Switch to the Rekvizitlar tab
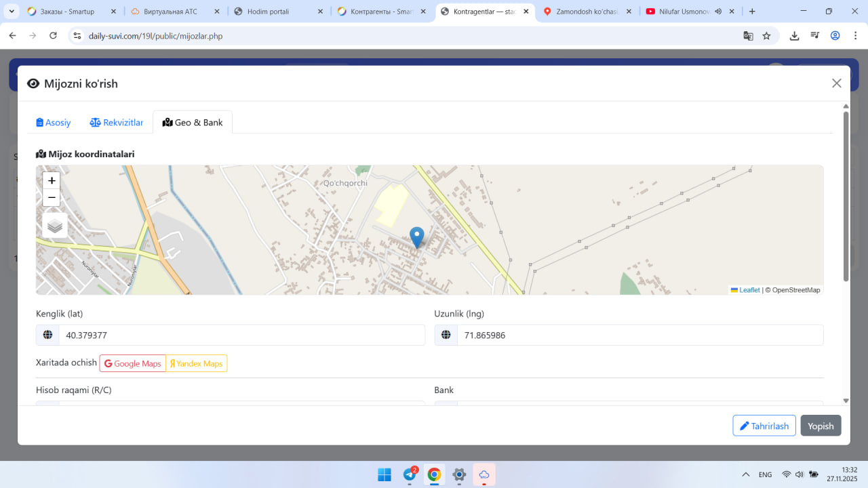868x488 pixels. point(117,123)
